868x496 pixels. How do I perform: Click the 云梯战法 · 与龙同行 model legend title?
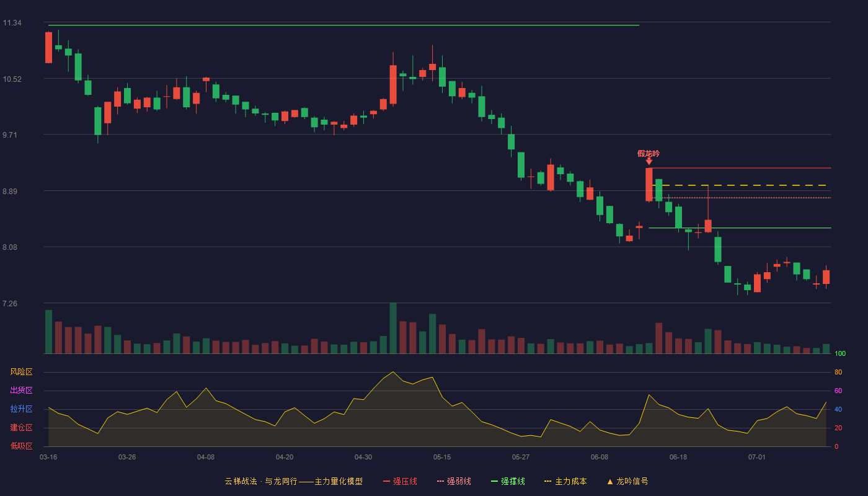click(293, 481)
